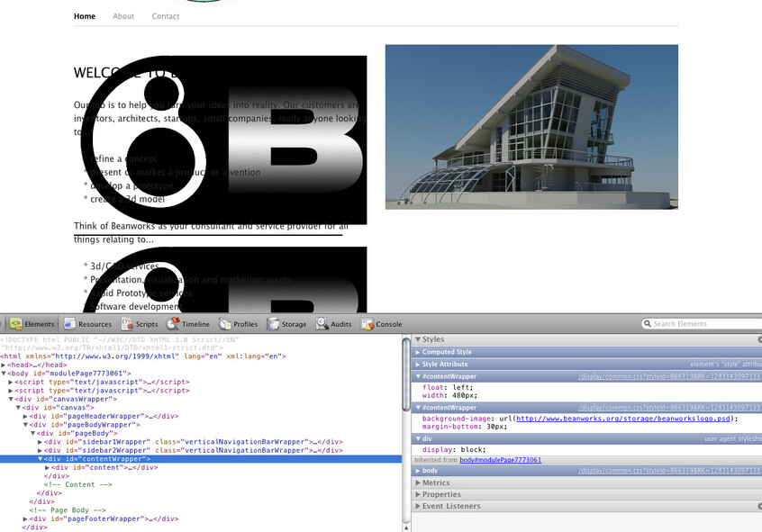Click the Home navigation link

[x=85, y=16]
